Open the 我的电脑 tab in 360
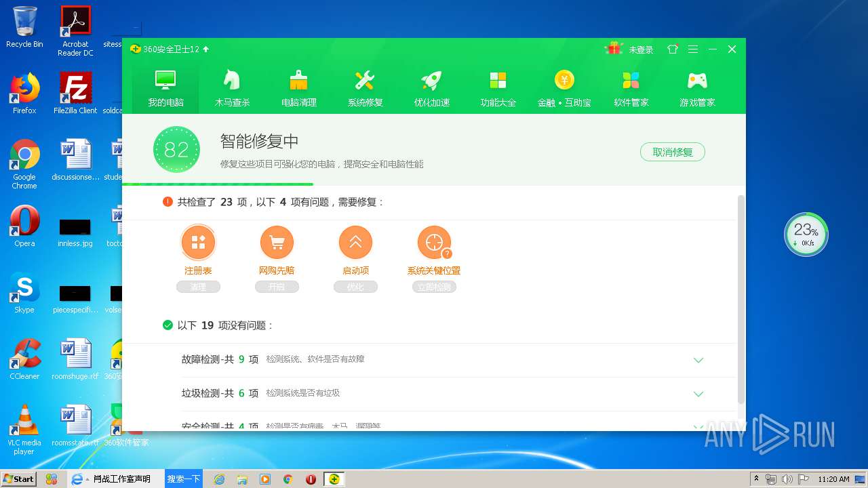The width and height of the screenshot is (868, 488). (x=165, y=88)
